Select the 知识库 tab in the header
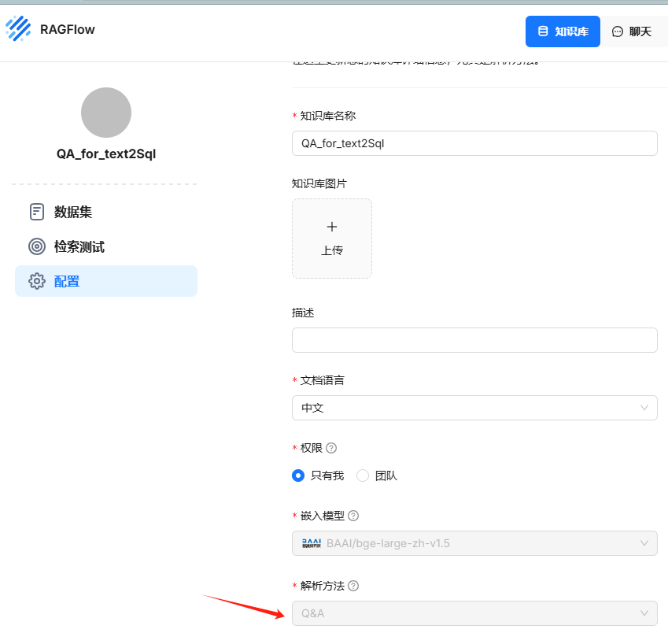The image size is (668, 644). tap(563, 31)
